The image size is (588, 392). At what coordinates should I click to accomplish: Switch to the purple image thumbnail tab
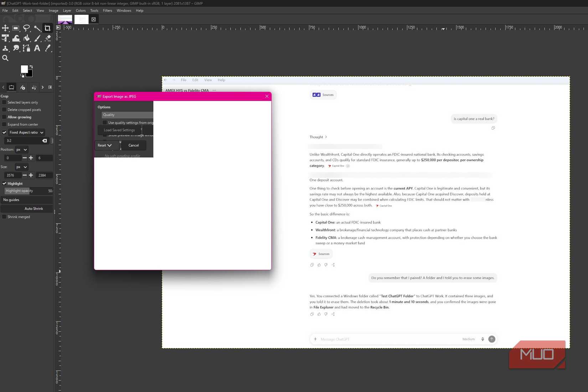[x=65, y=20]
